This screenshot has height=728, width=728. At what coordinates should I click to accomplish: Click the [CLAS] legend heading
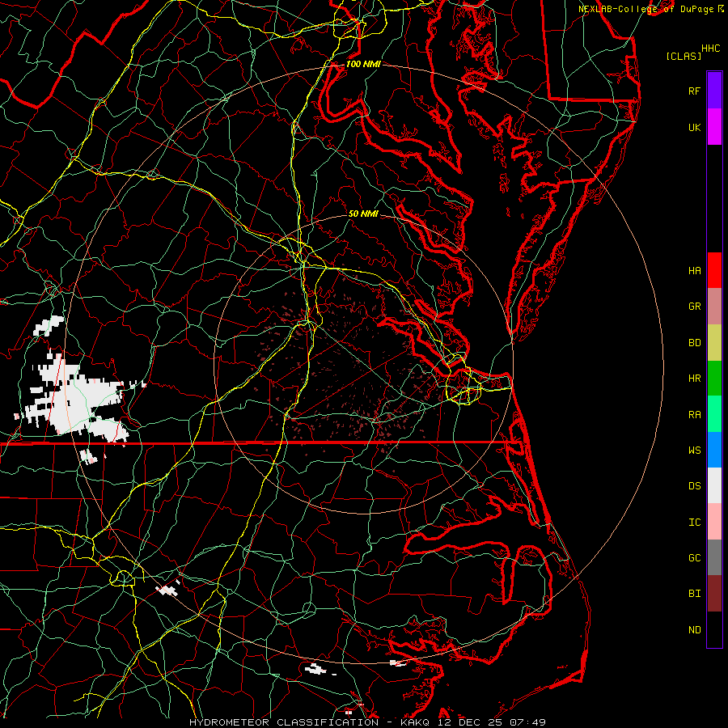click(684, 56)
